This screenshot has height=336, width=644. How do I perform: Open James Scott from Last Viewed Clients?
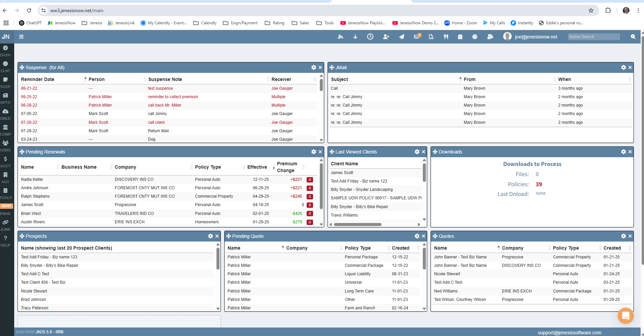pos(342,172)
